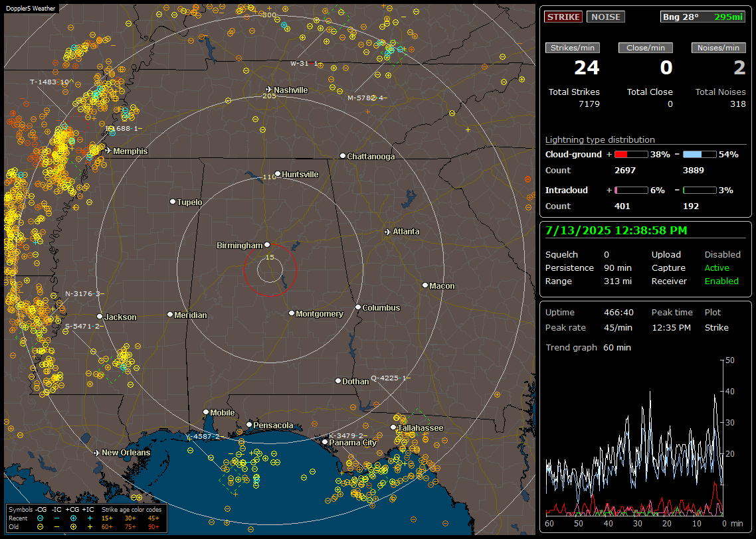Screen dimensions: 756x539
Task: Click the Receiver status Enabled
Action: (721, 281)
